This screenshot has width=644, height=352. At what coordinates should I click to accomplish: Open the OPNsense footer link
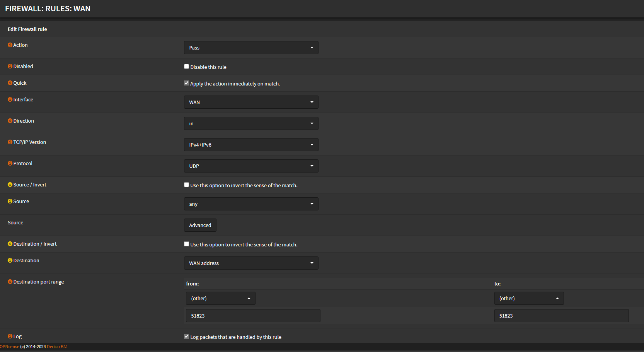(x=10, y=347)
